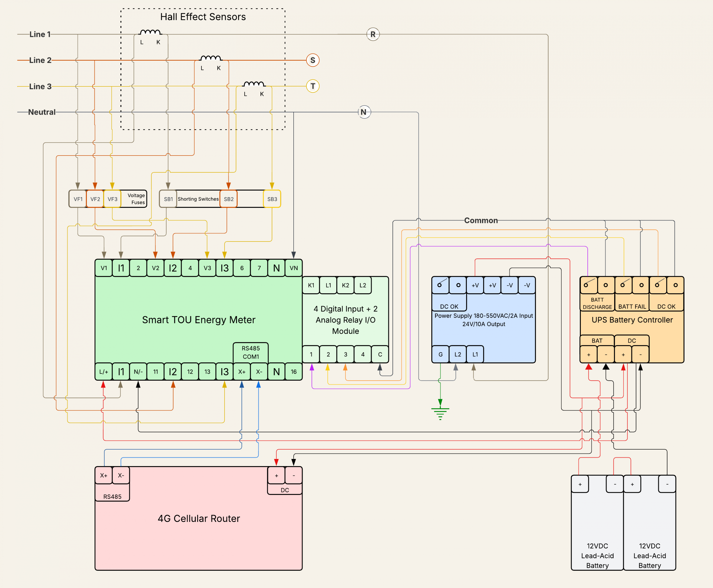Click the L2 terminal on the power supply
The image size is (713, 588).
(458, 354)
